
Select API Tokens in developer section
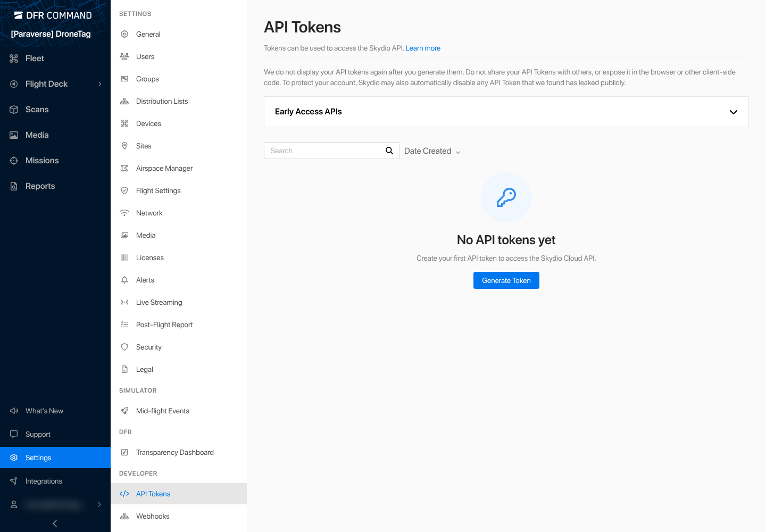[x=179, y=494]
